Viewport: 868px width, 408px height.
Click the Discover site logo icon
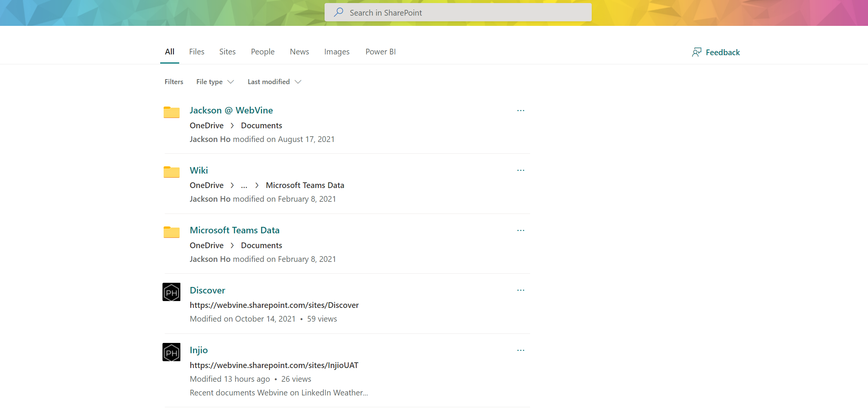(x=171, y=292)
